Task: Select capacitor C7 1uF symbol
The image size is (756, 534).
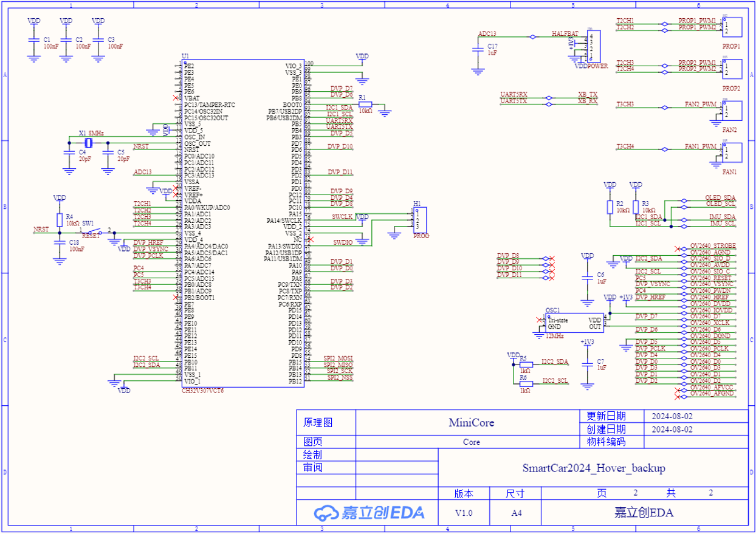Action: point(587,365)
